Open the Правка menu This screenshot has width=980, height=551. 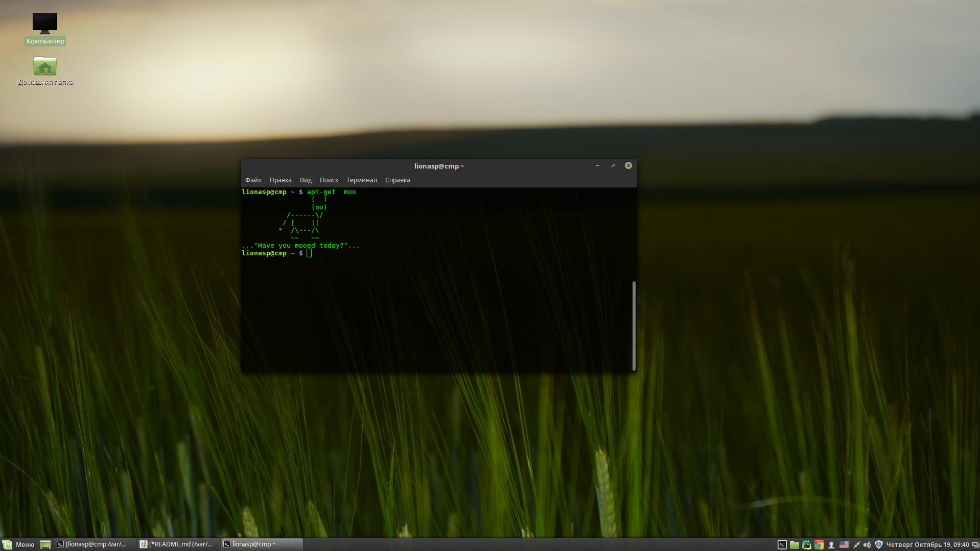point(281,180)
